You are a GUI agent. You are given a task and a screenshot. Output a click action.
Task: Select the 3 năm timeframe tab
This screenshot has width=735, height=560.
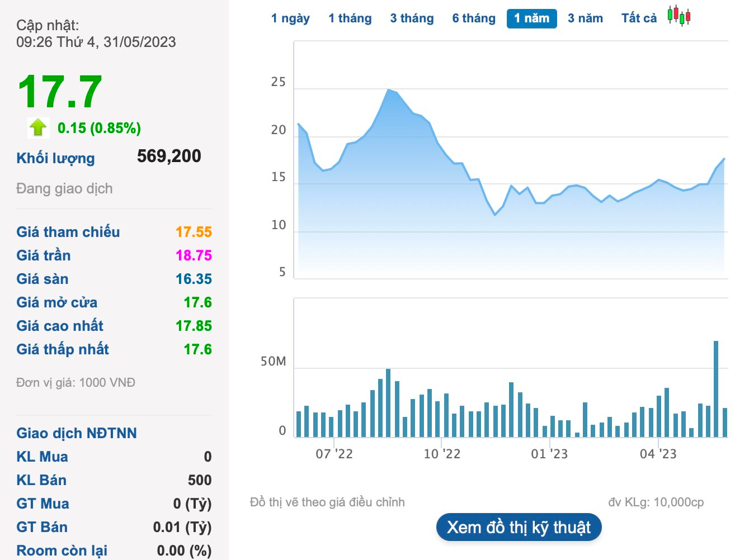(586, 18)
